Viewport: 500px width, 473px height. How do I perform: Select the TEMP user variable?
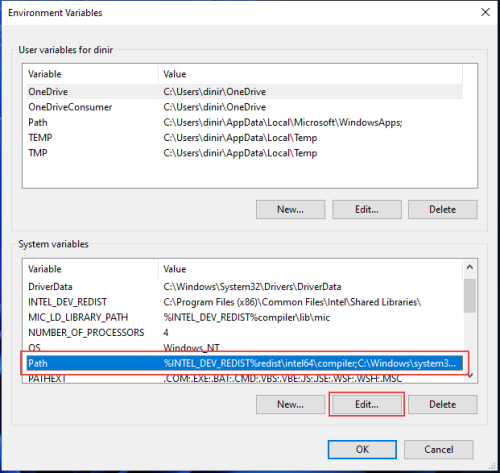point(245,138)
